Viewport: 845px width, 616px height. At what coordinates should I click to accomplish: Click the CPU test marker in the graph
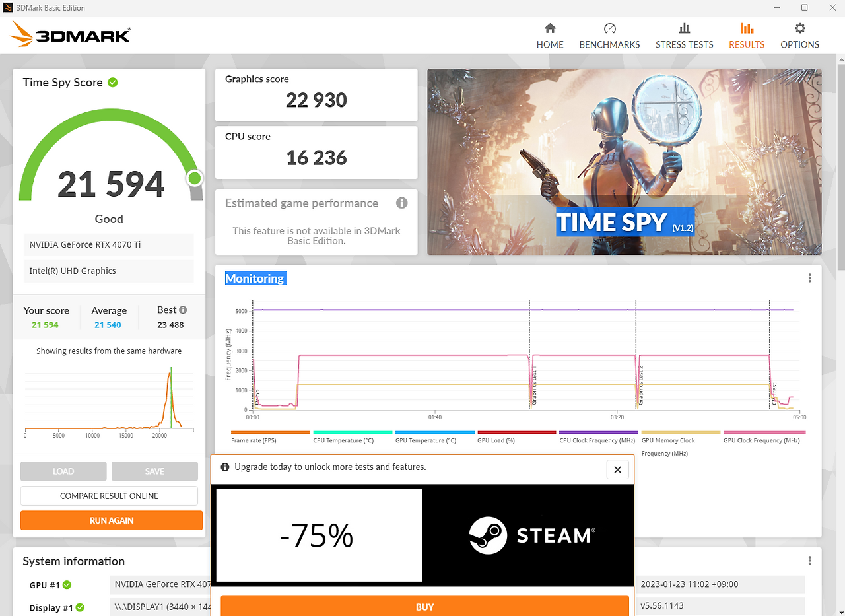coord(774,394)
